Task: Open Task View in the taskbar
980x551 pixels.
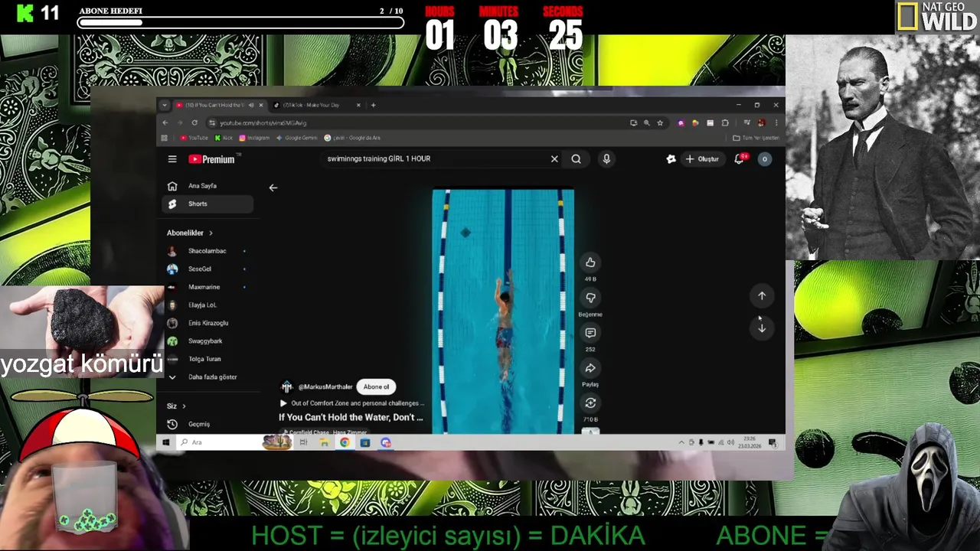Action: (303, 442)
